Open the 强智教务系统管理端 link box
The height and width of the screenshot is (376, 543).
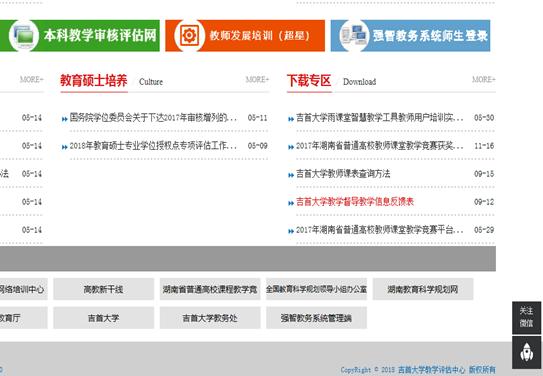click(x=316, y=318)
